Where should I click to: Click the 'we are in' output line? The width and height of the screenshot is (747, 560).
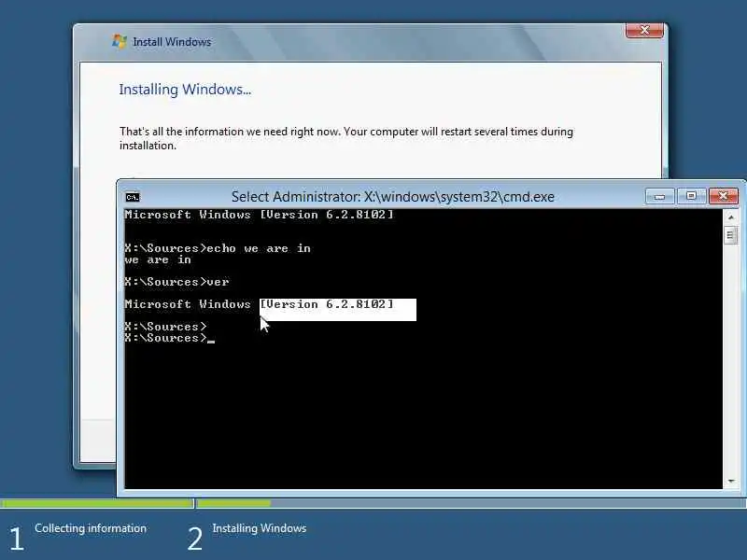(x=158, y=260)
